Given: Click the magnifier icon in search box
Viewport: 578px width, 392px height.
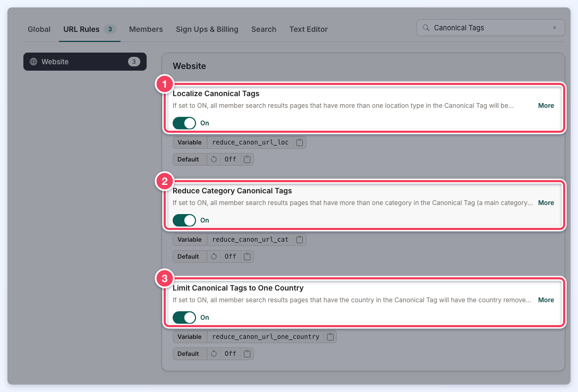Looking at the screenshot, I should tap(426, 28).
